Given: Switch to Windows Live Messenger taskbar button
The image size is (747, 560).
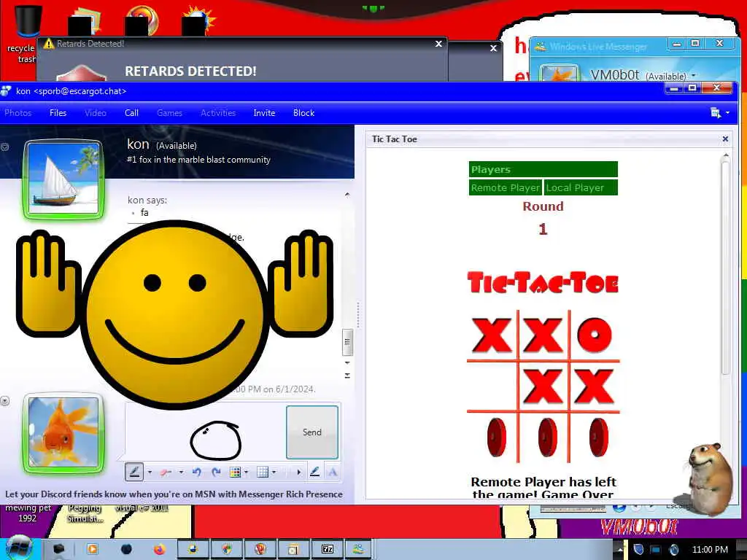Looking at the screenshot, I should [x=358, y=549].
